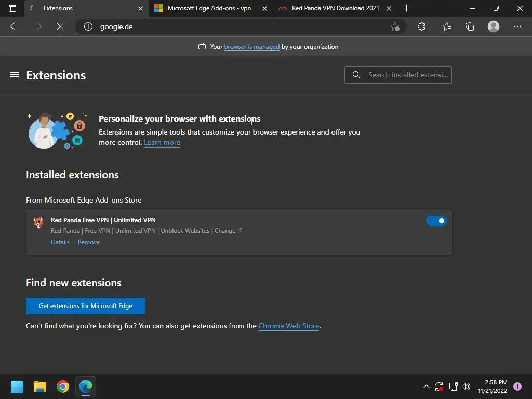
Task: Click the Installed extensions heading
Action: coord(72,175)
